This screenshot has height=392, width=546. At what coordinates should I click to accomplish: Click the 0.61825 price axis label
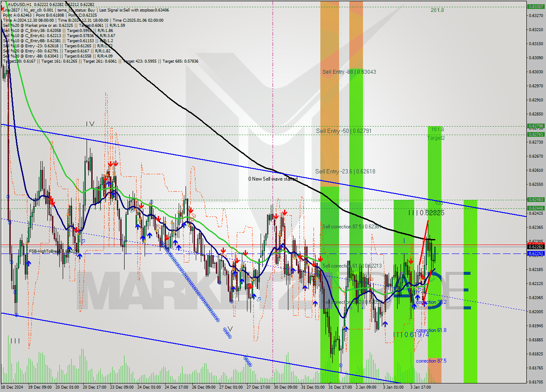click(x=535, y=354)
